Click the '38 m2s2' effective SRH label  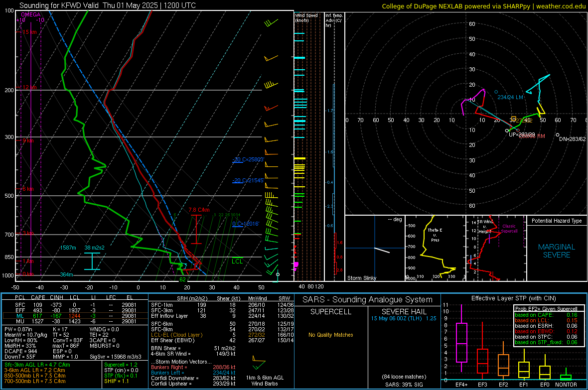click(x=95, y=248)
